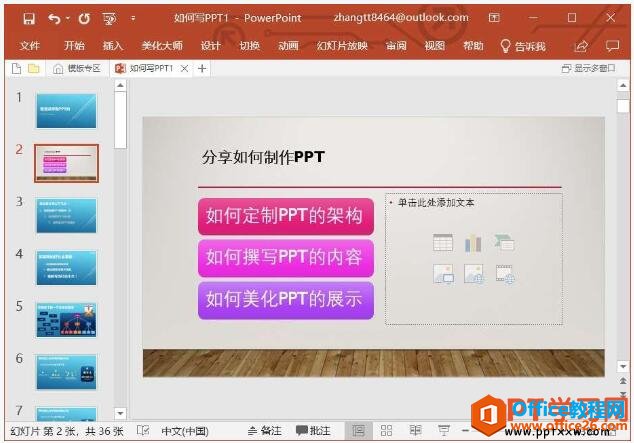The height and width of the screenshot is (443, 634).
Task: Click 中文(中国) language indicator
Action: (185, 431)
